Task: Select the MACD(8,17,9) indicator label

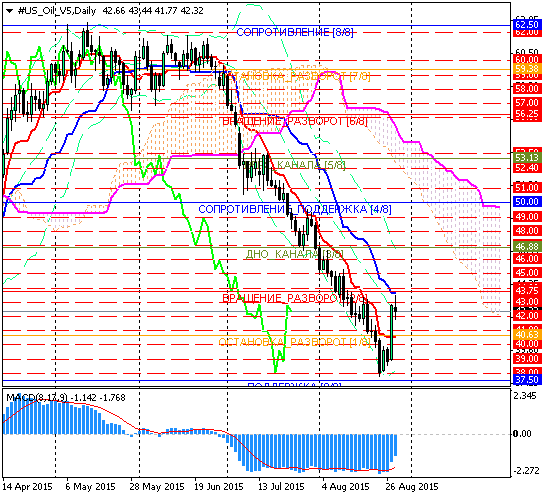Action: tap(37, 397)
